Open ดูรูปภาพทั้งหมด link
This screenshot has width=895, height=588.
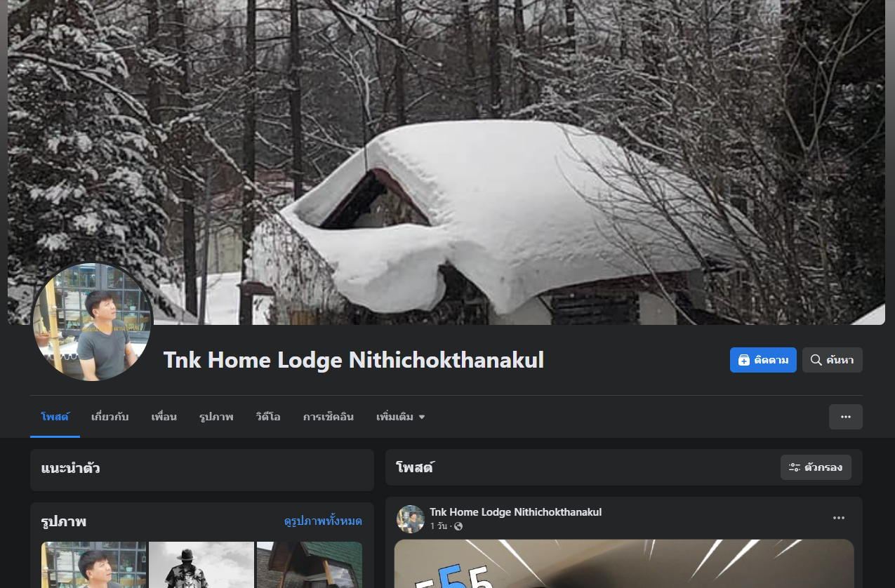(x=323, y=521)
